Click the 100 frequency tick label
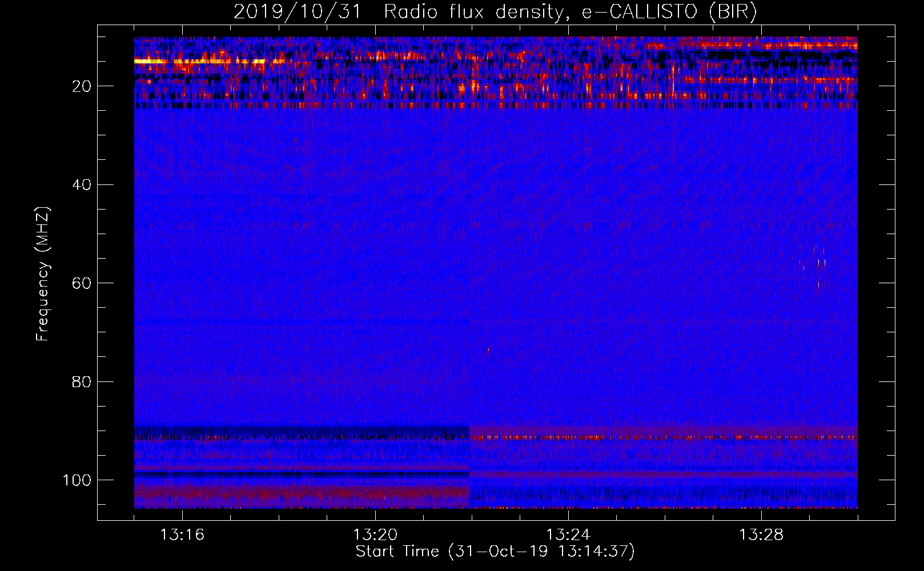 pos(78,480)
